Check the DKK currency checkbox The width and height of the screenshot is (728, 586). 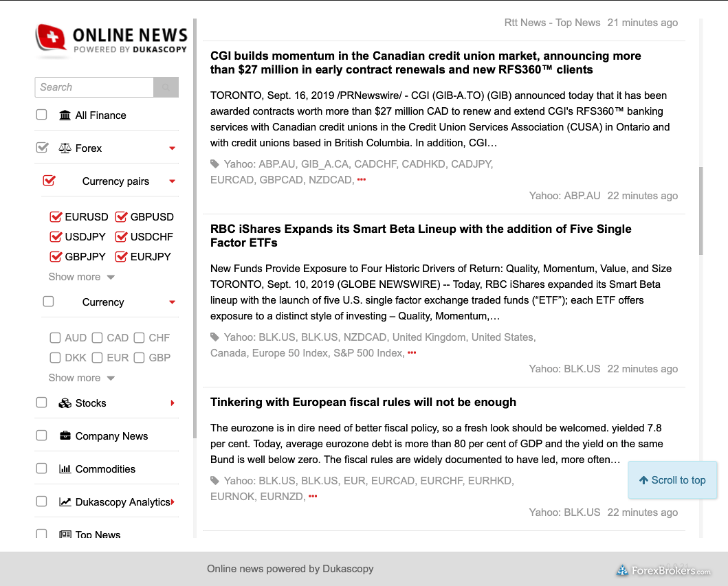pyautogui.click(x=55, y=358)
